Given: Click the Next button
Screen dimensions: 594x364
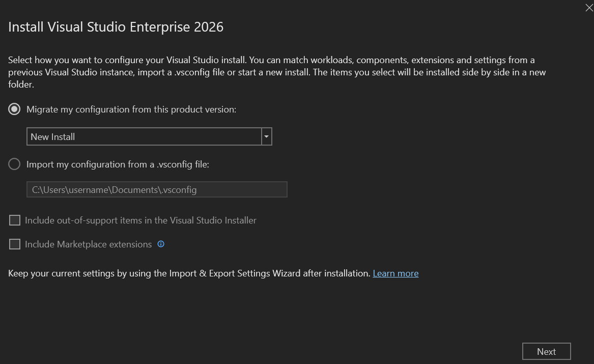Looking at the screenshot, I should tap(546, 351).
